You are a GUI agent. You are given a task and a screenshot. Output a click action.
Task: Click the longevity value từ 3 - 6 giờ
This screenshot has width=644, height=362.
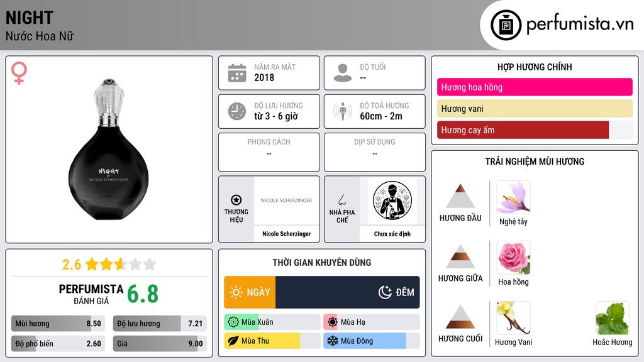tap(276, 116)
